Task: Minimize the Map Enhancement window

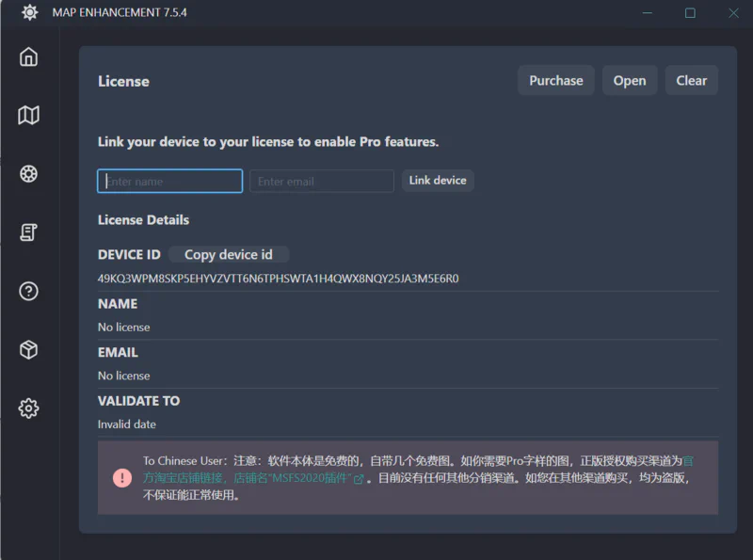Action: (x=647, y=12)
